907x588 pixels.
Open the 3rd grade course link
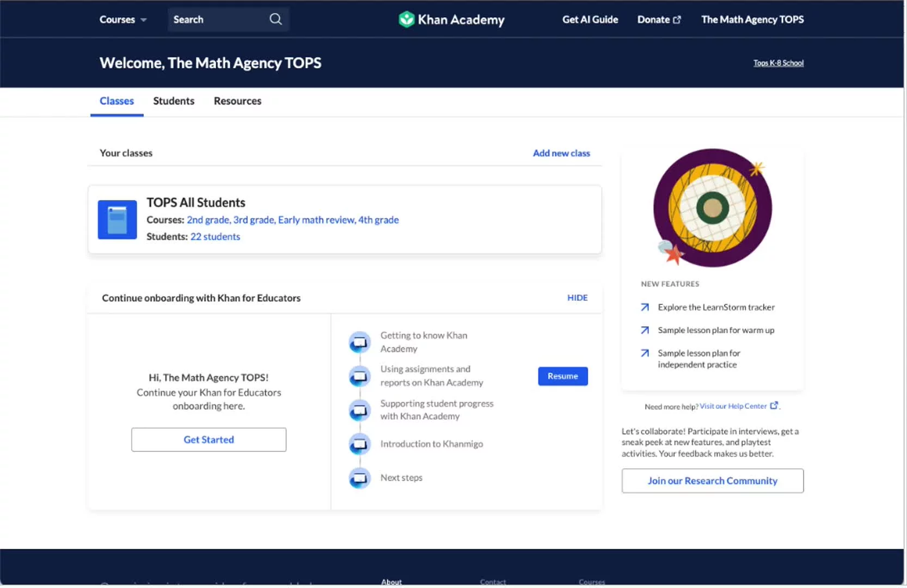254,220
